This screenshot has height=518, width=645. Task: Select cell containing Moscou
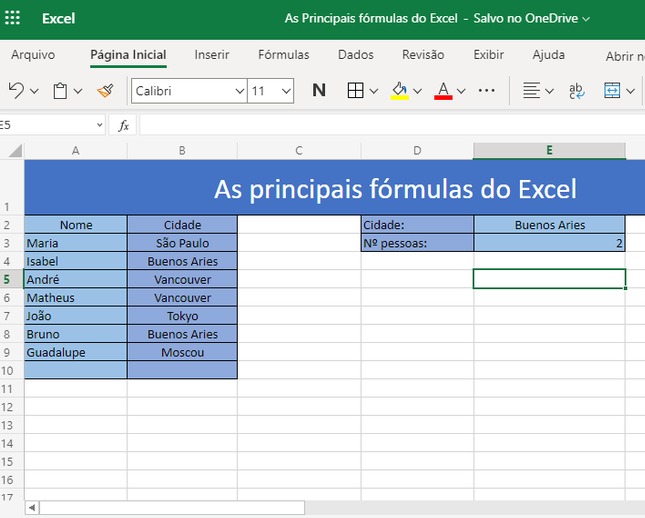(182, 352)
